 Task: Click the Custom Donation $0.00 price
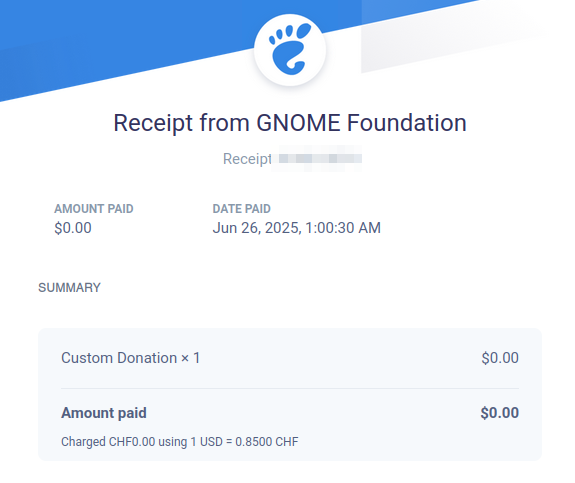(x=500, y=358)
